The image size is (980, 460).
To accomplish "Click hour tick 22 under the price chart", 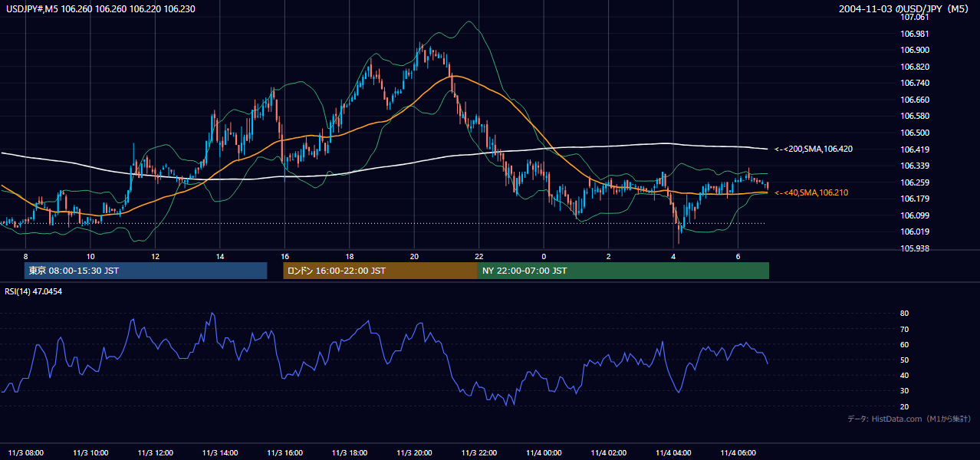I will coord(479,256).
